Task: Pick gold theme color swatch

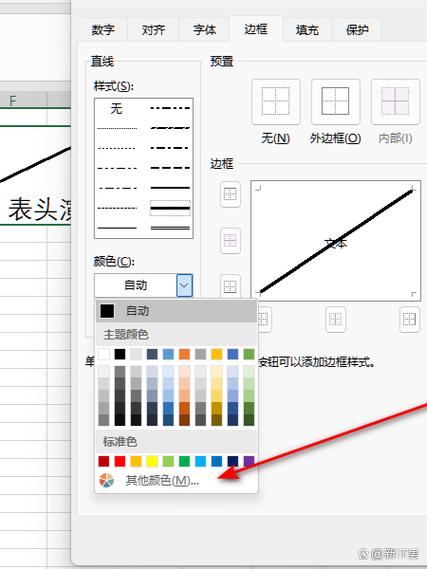Action: pyautogui.click(x=217, y=354)
